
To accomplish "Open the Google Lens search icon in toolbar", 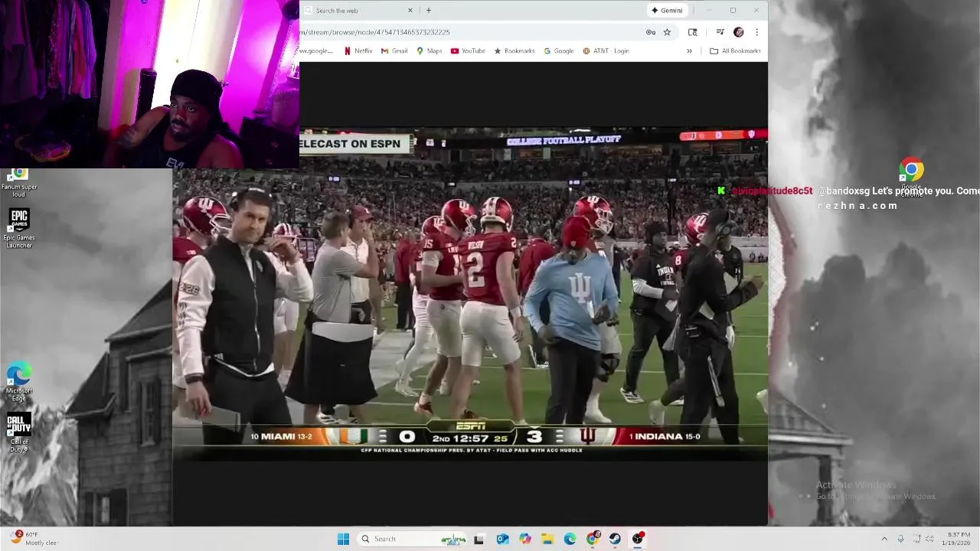I will (693, 32).
